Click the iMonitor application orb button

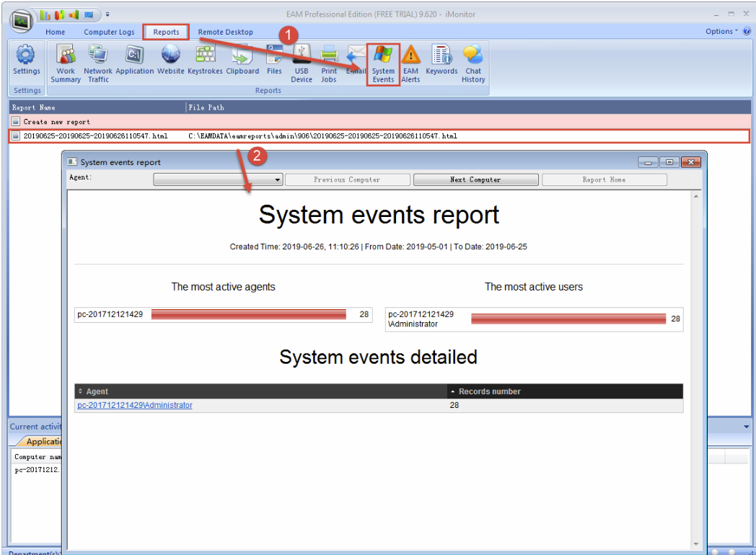click(21, 21)
